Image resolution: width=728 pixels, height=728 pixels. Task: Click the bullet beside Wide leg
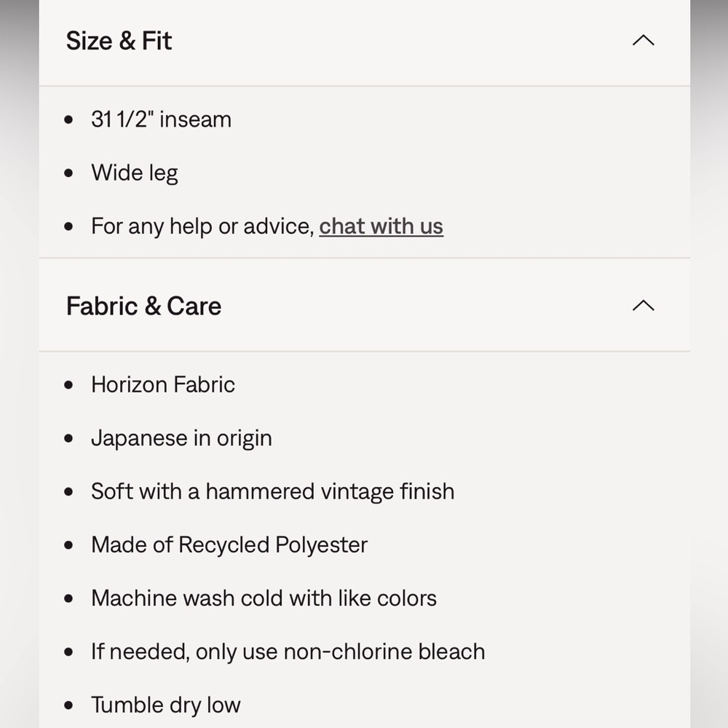tap(68, 174)
